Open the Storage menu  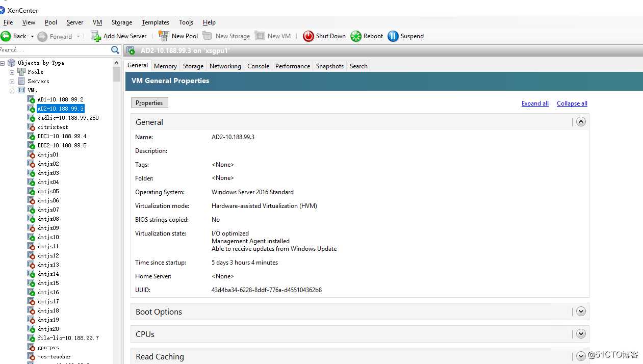coord(122,22)
